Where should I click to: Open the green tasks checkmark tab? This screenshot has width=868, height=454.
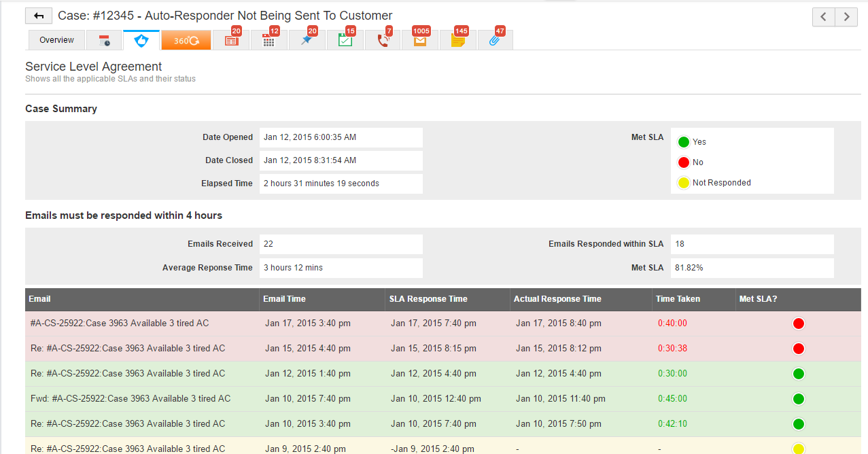[345, 40]
